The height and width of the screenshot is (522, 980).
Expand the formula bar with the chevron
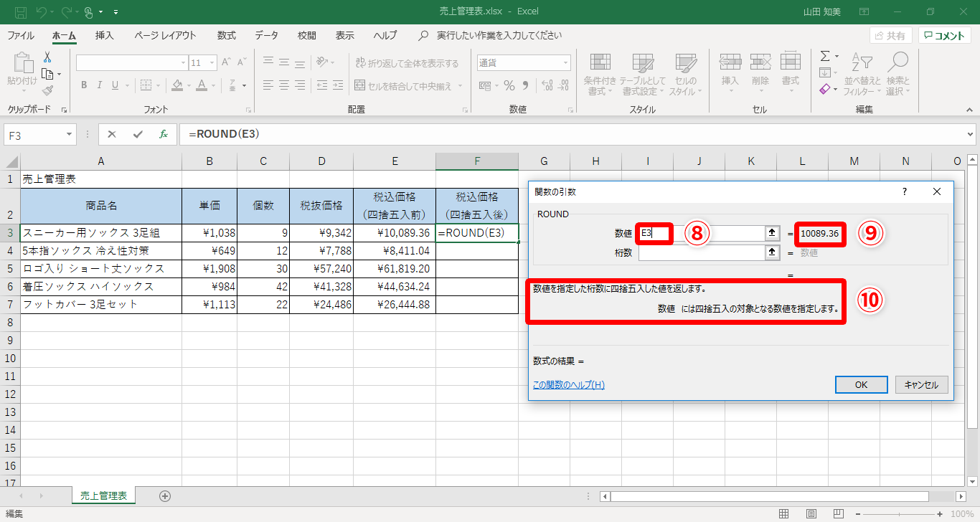(x=971, y=134)
